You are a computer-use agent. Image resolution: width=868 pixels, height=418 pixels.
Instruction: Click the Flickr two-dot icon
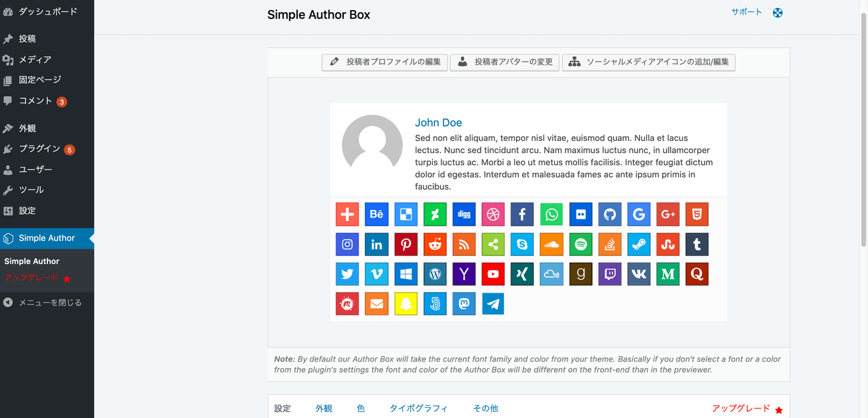coord(580,215)
